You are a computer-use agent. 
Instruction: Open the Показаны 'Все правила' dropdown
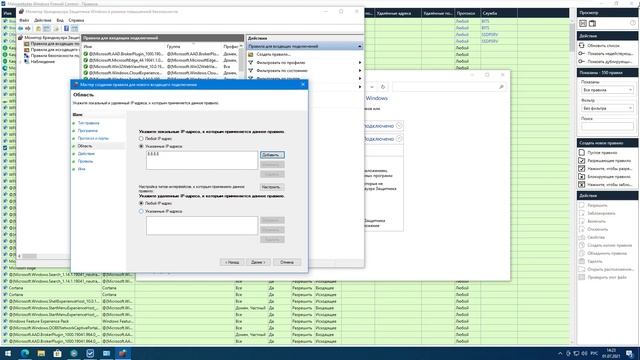click(607, 90)
